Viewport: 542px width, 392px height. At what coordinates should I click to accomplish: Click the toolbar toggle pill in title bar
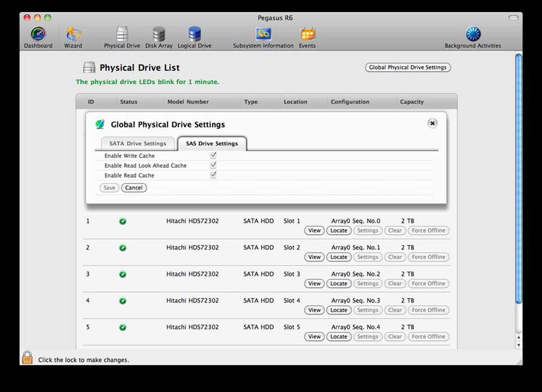coord(513,18)
